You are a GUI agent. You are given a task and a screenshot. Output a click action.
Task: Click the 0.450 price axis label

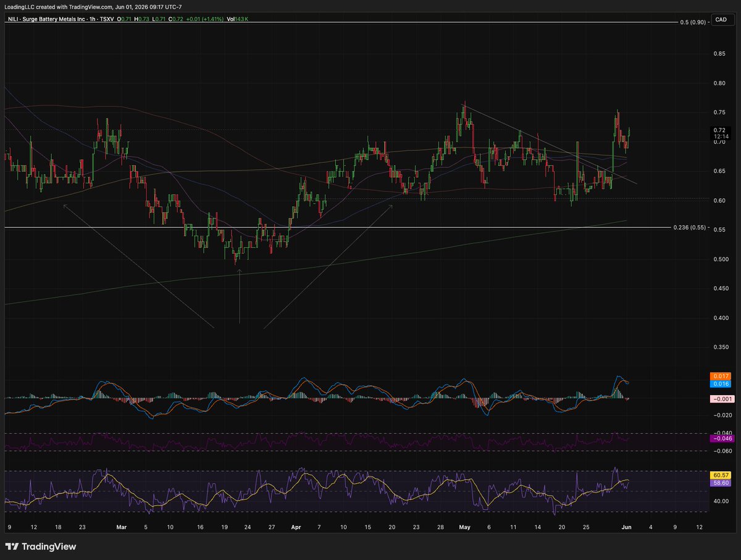pos(721,289)
